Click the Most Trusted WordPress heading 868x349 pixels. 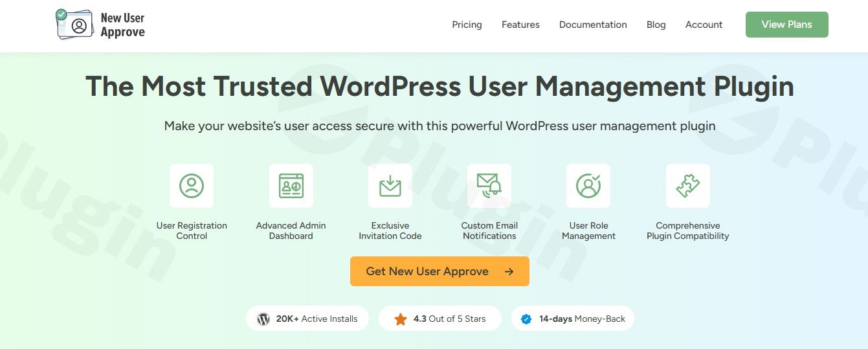tap(440, 86)
